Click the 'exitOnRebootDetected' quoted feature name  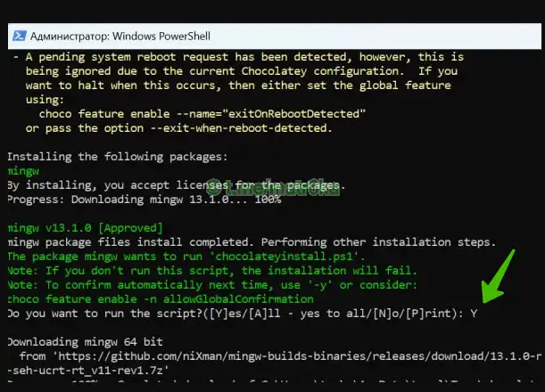tap(293, 114)
